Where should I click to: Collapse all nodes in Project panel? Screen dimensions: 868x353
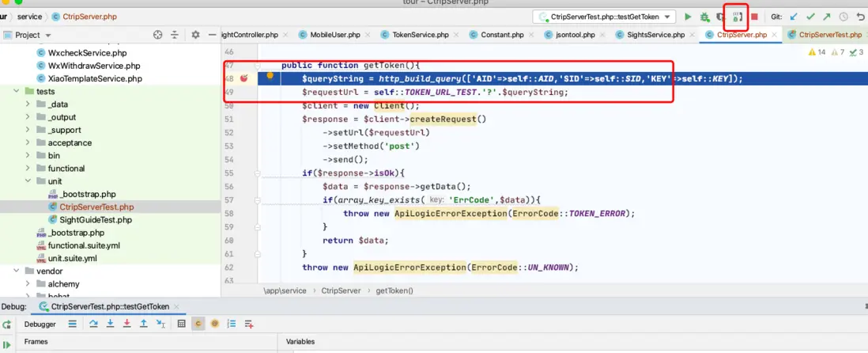tap(175, 35)
